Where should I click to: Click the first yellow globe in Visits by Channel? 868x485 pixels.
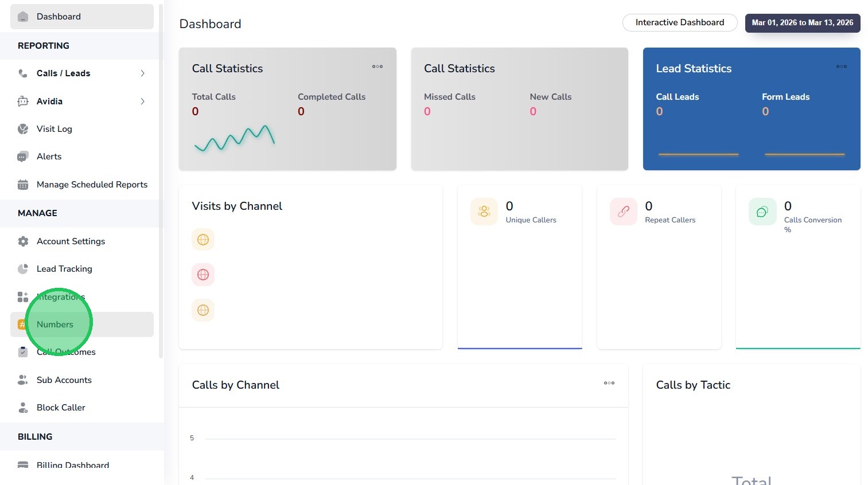coord(203,240)
